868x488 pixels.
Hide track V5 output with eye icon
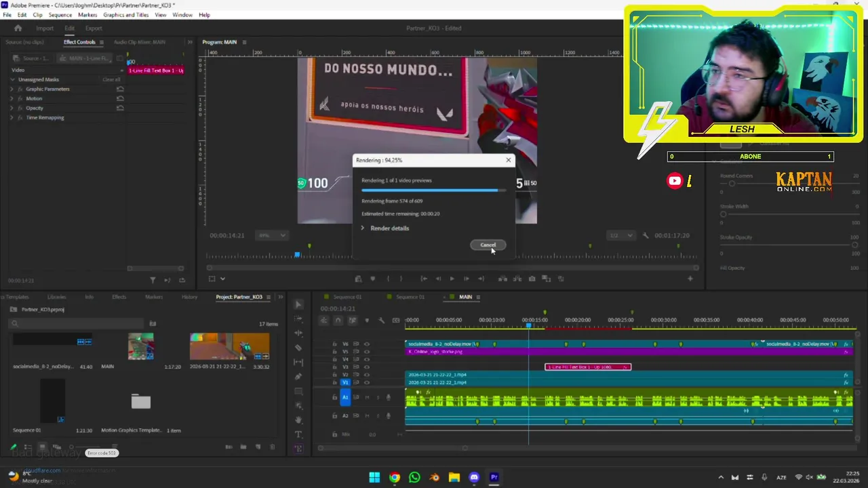point(367,352)
